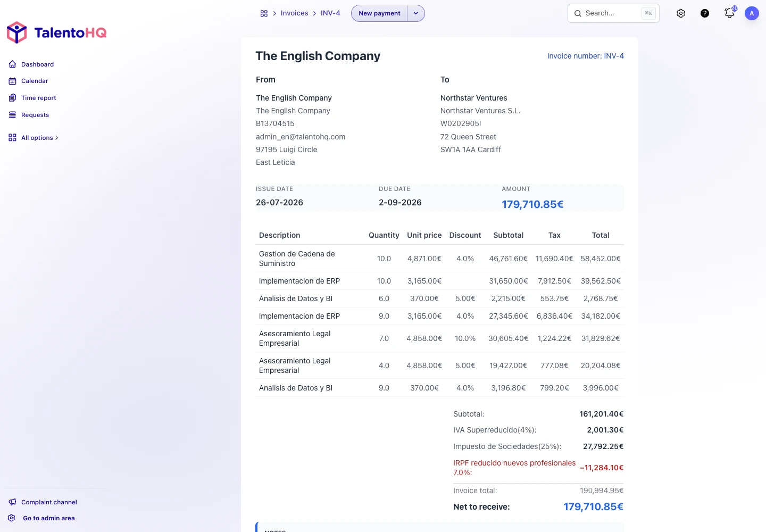Click the B13704515 tax ID

click(x=275, y=123)
